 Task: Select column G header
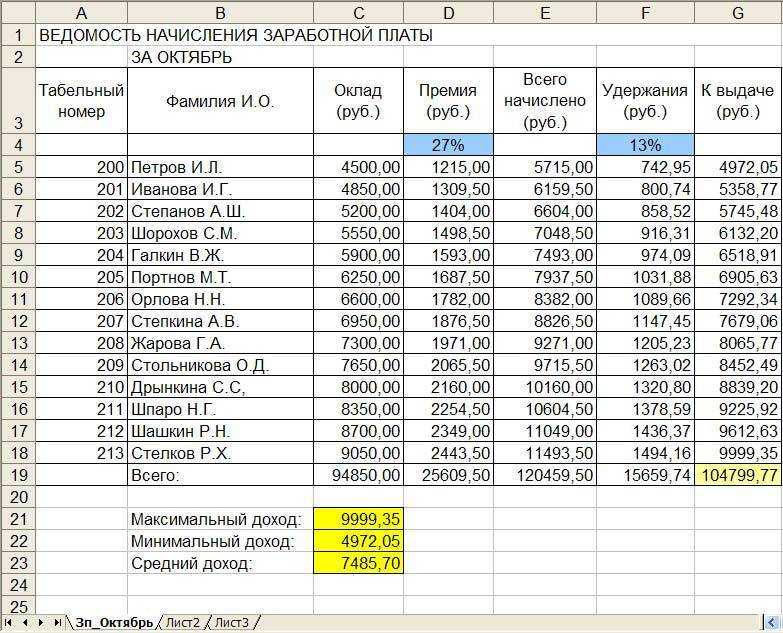tap(738, 12)
